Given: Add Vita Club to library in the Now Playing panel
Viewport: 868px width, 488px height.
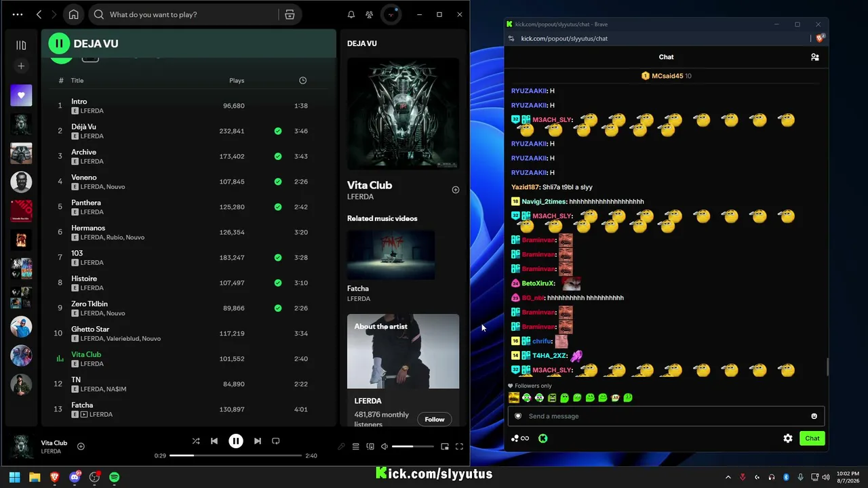Looking at the screenshot, I should point(456,190).
